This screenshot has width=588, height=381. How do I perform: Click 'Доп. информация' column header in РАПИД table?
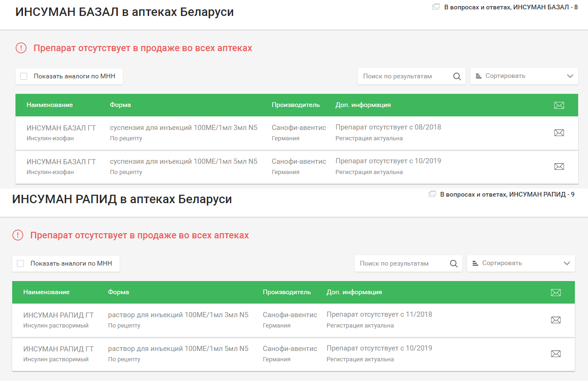(354, 292)
